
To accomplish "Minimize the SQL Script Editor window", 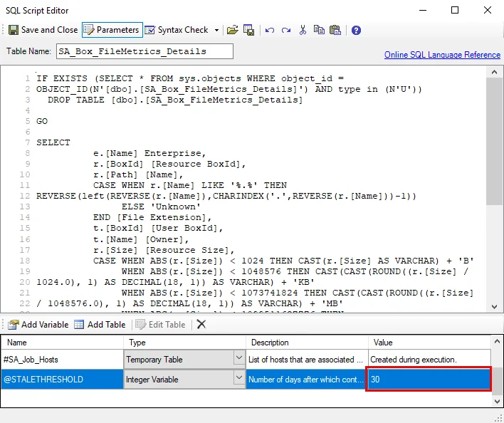I will click(x=423, y=10).
